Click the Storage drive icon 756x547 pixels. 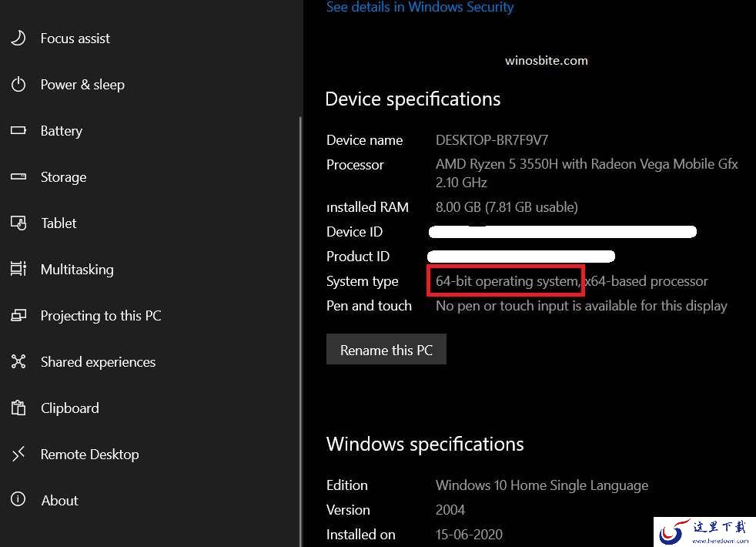(x=18, y=176)
